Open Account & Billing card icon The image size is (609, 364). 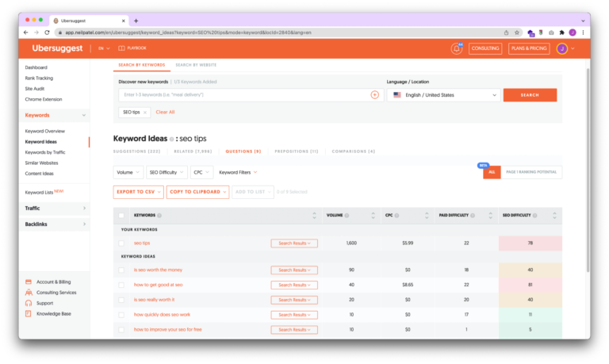(29, 282)
